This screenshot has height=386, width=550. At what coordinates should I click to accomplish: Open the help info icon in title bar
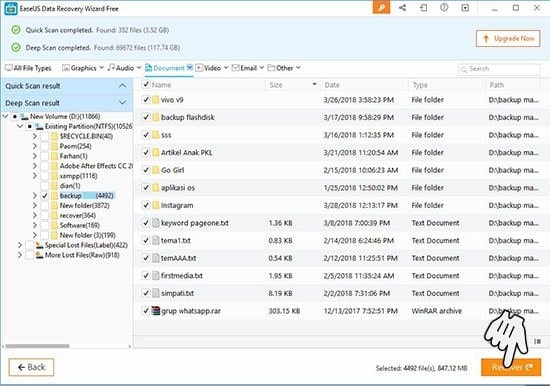(x=444, y=7)
